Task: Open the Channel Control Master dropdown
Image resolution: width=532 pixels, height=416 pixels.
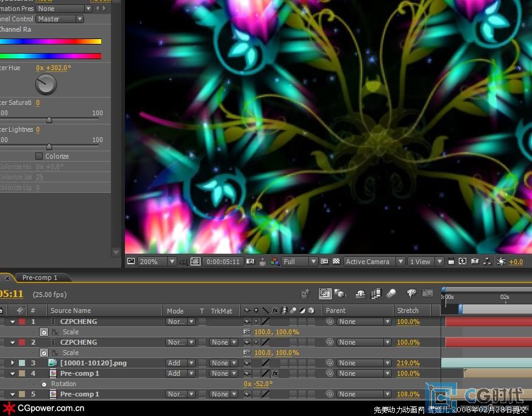Action: [x=60, y=19]
